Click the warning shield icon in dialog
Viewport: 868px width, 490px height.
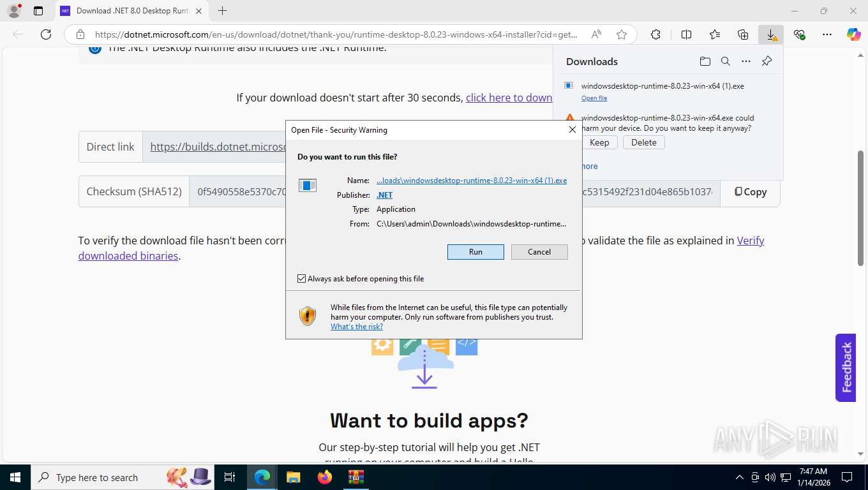(308, 316)
